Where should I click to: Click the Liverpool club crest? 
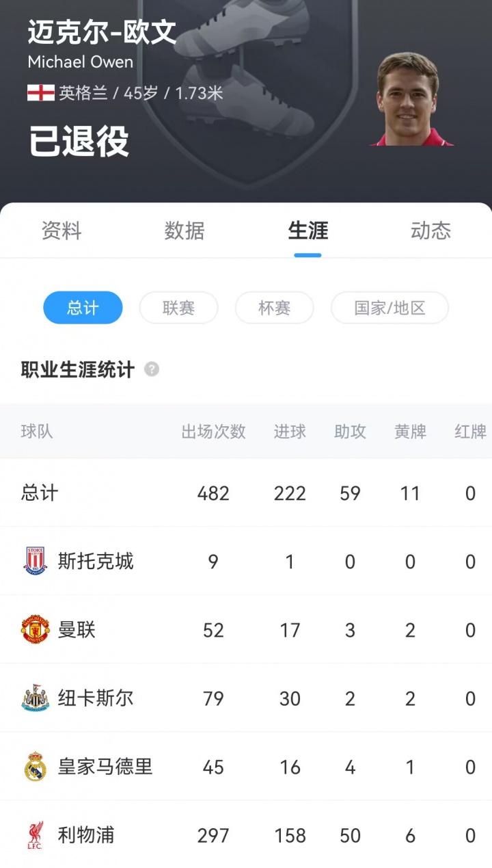click(x=36, y=835)
